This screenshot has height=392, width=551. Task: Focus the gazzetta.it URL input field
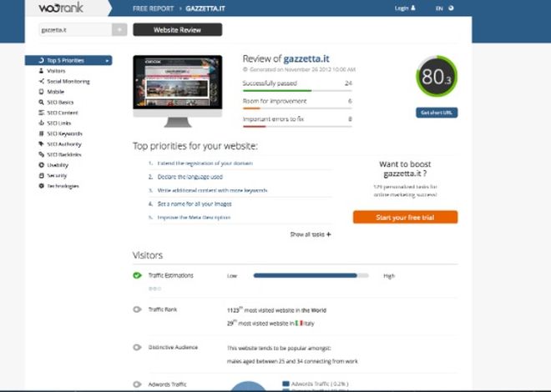tap(75, 30)
